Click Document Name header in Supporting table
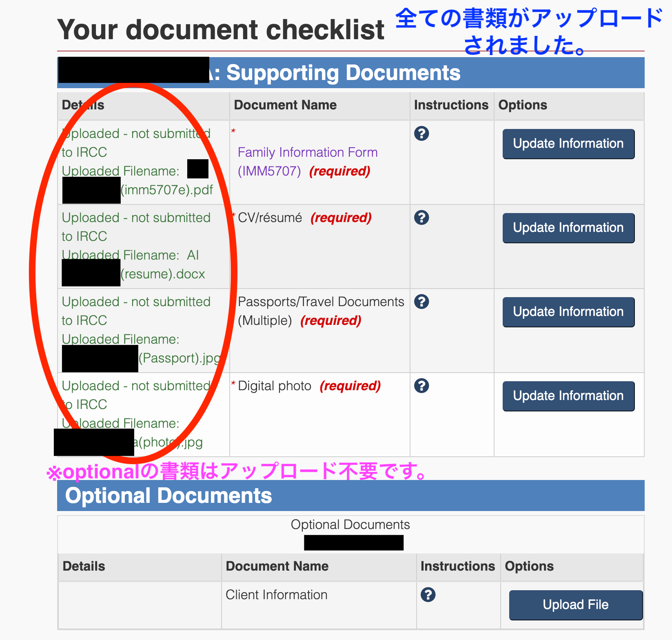 tap(285, 105)
